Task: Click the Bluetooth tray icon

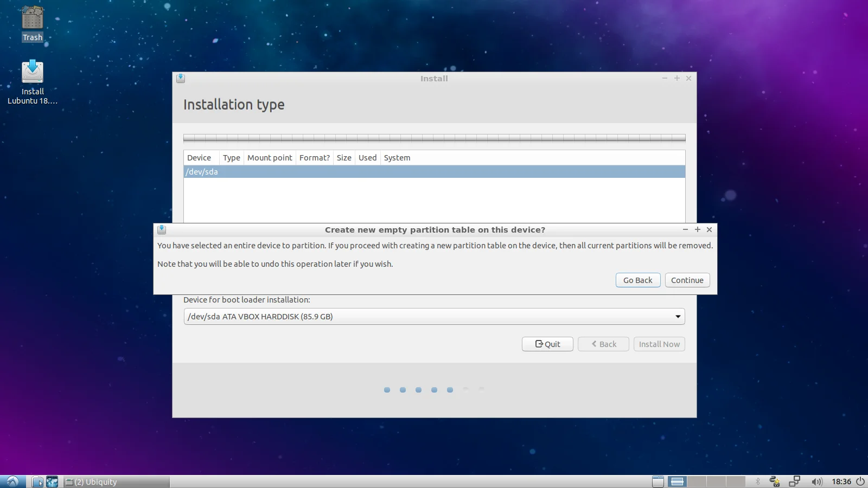Action: click(x=758, y=481)
